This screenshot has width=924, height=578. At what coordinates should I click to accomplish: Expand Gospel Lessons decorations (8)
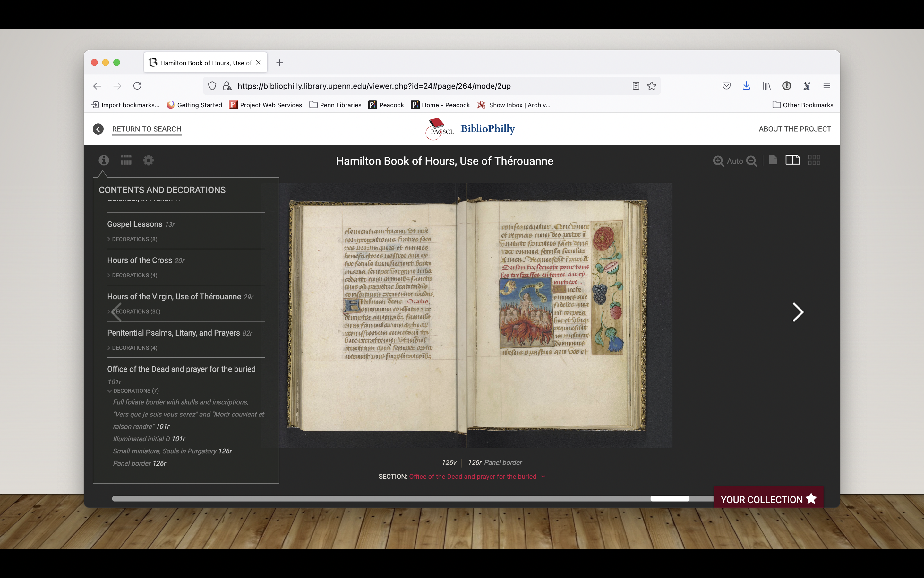coord(132,239)
